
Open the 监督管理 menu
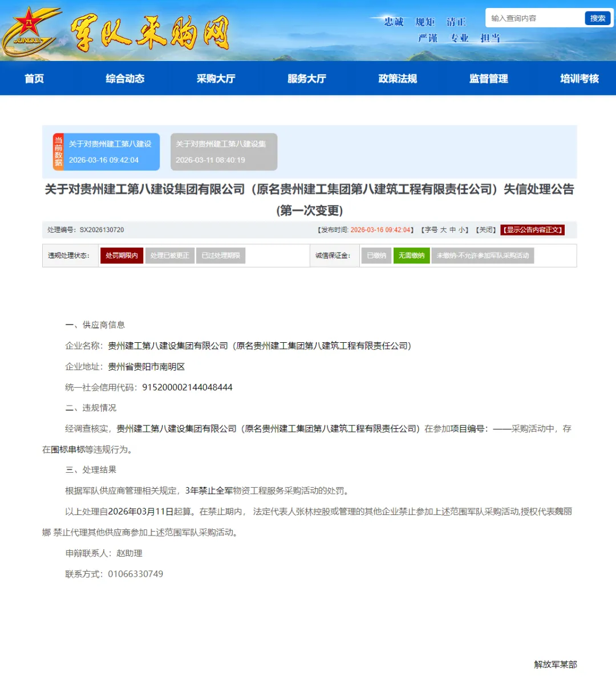(x=489, y=79)
